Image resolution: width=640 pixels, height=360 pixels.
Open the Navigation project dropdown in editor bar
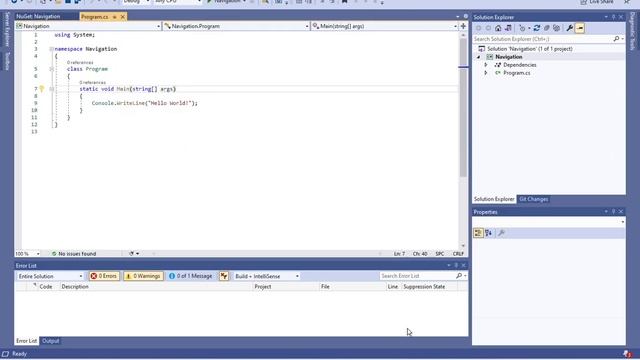(88, 26)
